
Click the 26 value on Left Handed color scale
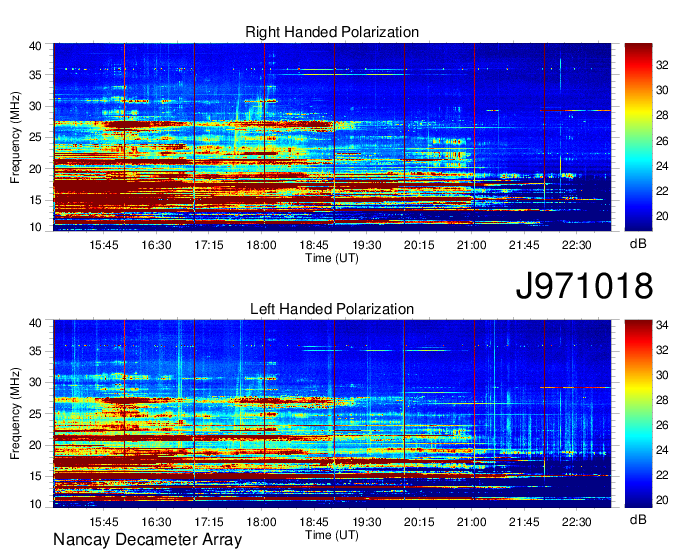[x=662, y=425]
